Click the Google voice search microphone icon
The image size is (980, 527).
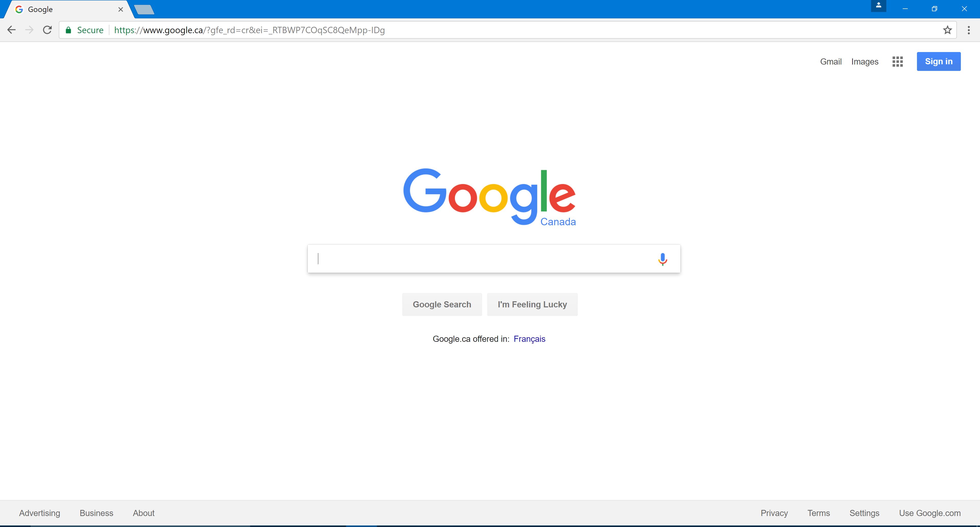pos(662,258)
